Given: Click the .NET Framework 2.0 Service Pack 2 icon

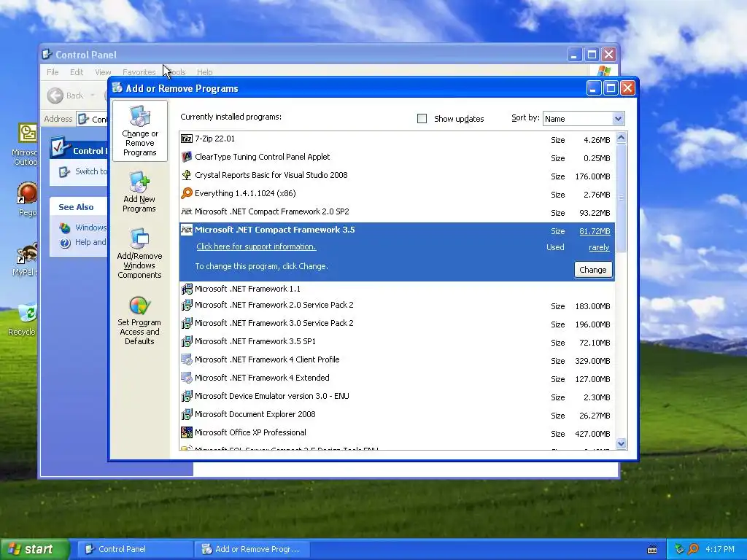Looking at the screenshot, I should 187,305.
